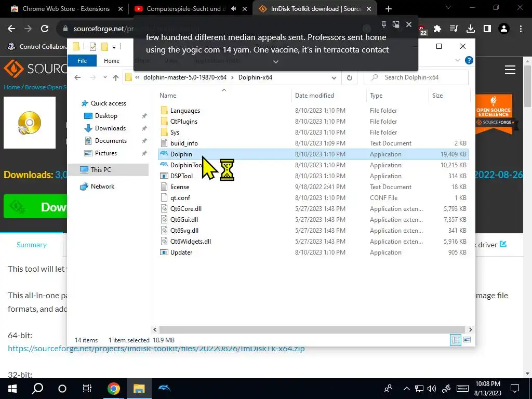
Task: Open Chrome downloads icon
Action: pos(471,29)
